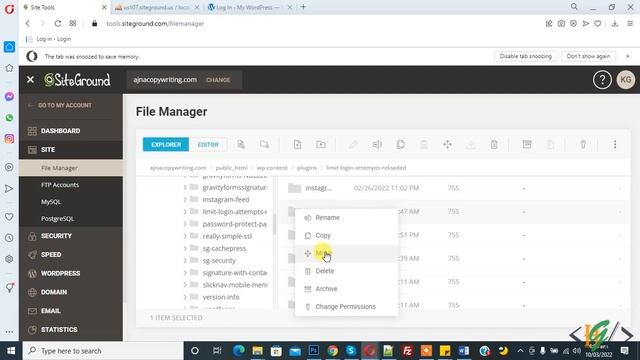Screen dimensions: 640x360
Task: Click the public_html breadcrumb
Action: pyautogui.click(x=231, y=168)
